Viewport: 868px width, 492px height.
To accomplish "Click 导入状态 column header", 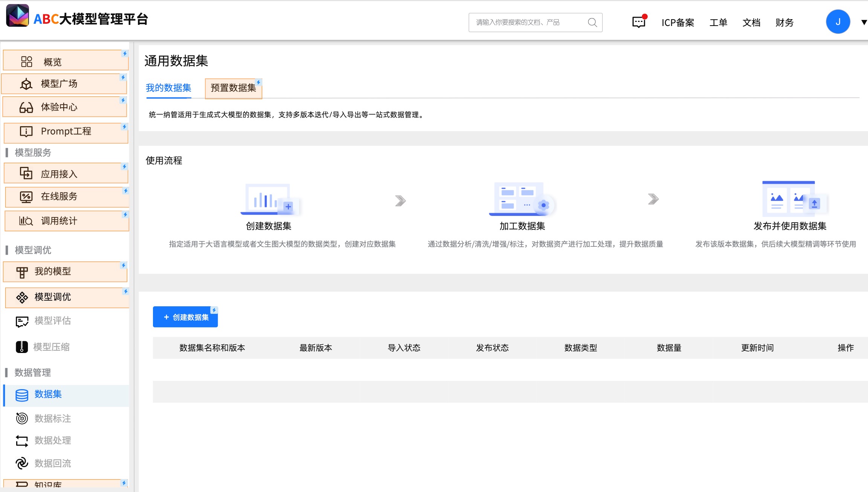I will (x=404, y=348).
